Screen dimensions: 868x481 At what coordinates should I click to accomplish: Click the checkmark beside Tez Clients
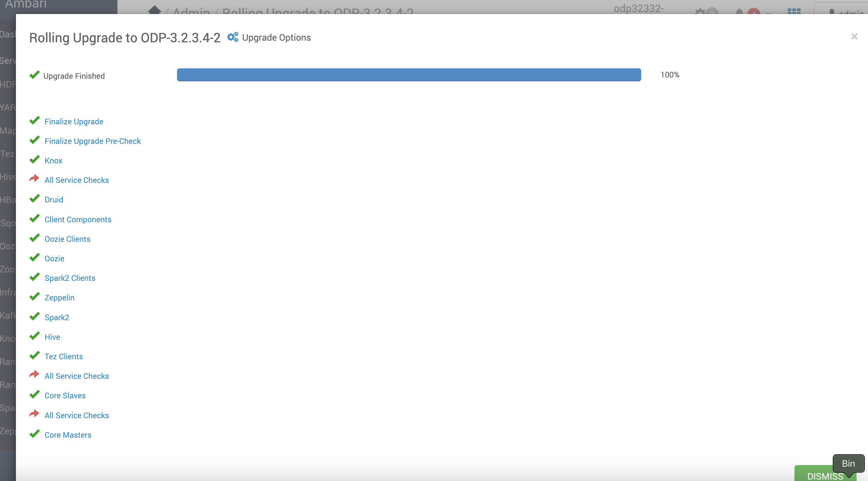(x=34, y=356)
